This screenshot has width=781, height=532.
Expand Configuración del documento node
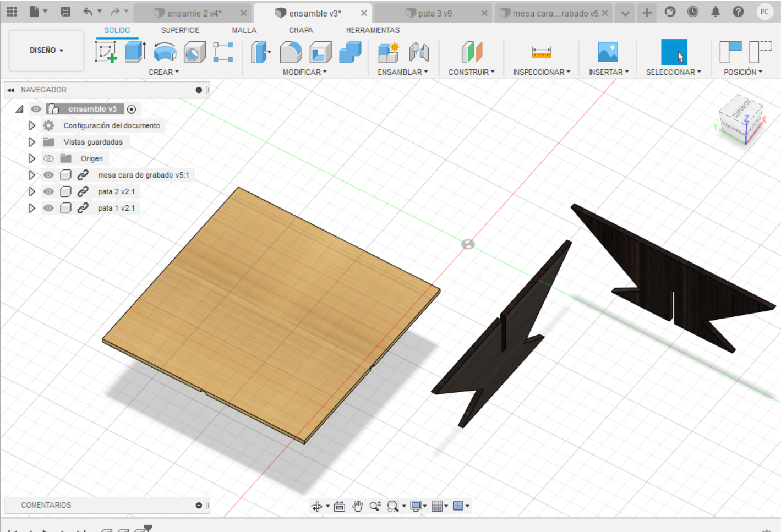tap(31, 125)
